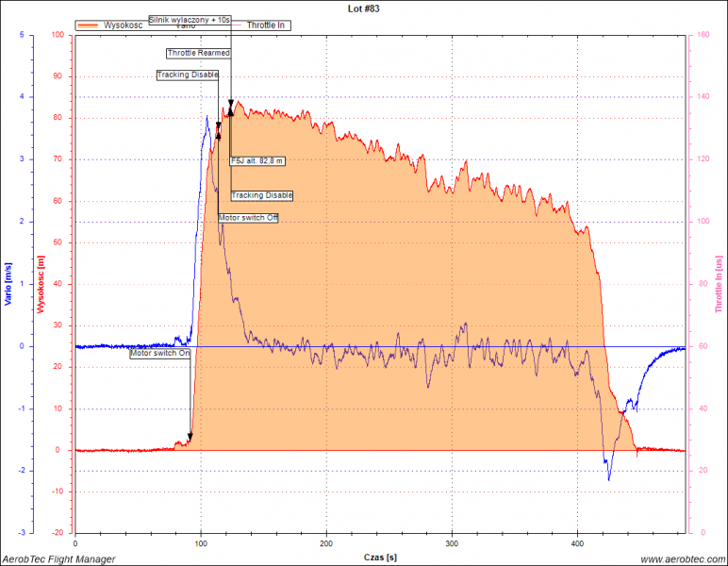Screen dimensions: 728x566
Task: Click the red Wysokosc legend line swatch
Action: pyautogui.click(x=89, y=25)
